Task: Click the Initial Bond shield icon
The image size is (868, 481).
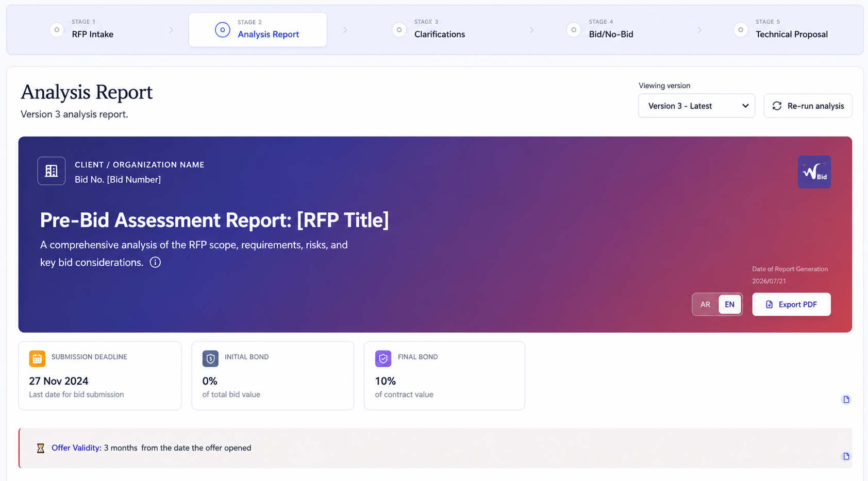Action: click(210, 358)
